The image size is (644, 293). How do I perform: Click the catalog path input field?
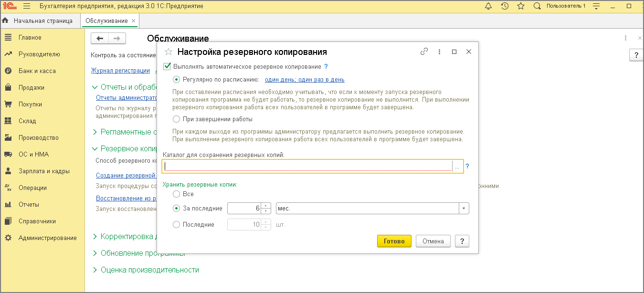pos(307,166)
